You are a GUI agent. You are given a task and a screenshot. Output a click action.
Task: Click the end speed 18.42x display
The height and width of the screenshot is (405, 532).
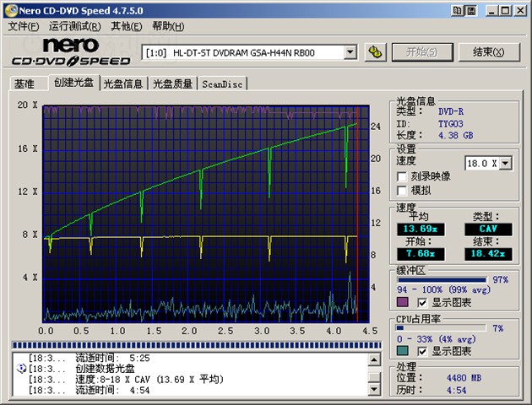pyautogui.click(x=488, y=254)
